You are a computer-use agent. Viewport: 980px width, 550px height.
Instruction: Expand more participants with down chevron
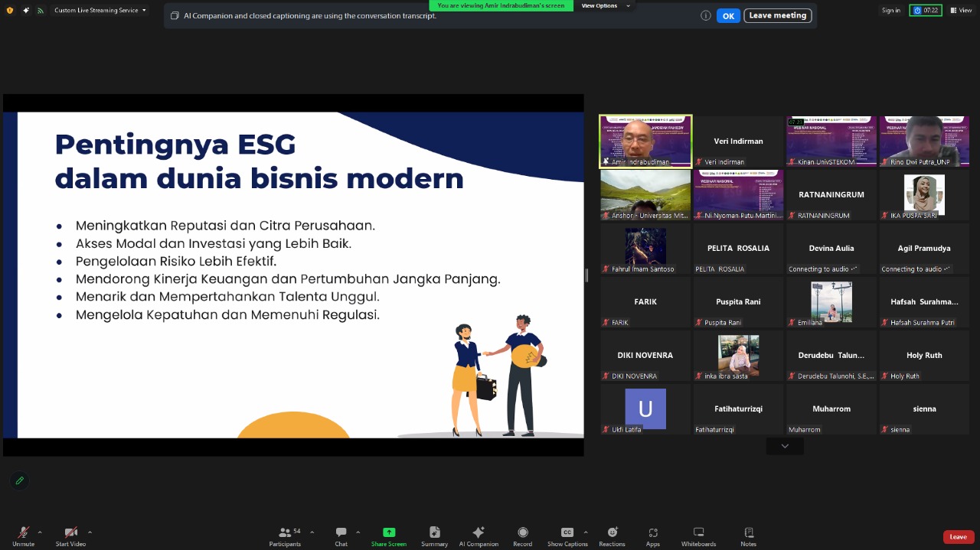[785, 446]
